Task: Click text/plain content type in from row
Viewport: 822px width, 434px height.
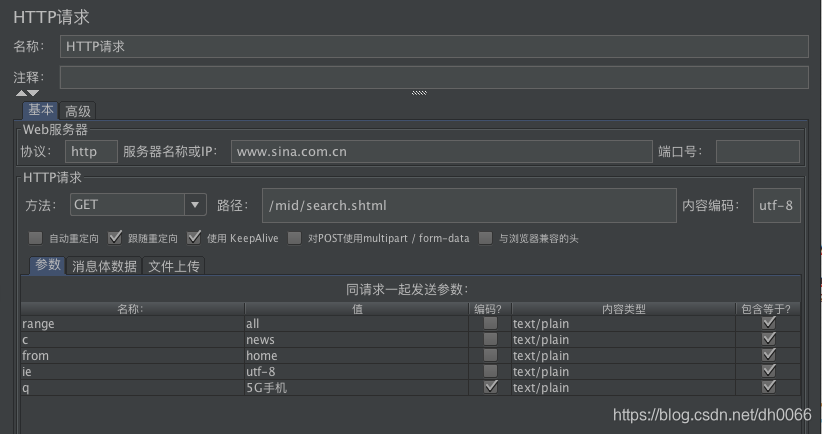Action: (623, 355)
